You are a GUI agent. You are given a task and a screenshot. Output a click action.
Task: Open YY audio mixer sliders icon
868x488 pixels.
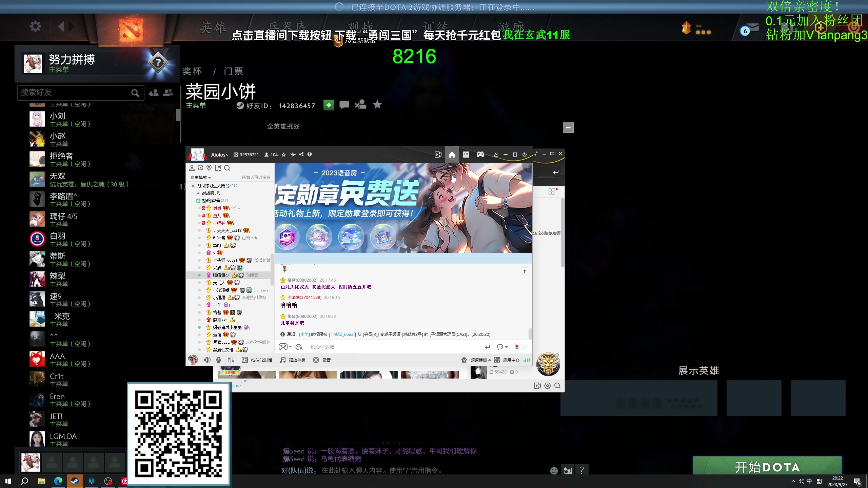231,360
